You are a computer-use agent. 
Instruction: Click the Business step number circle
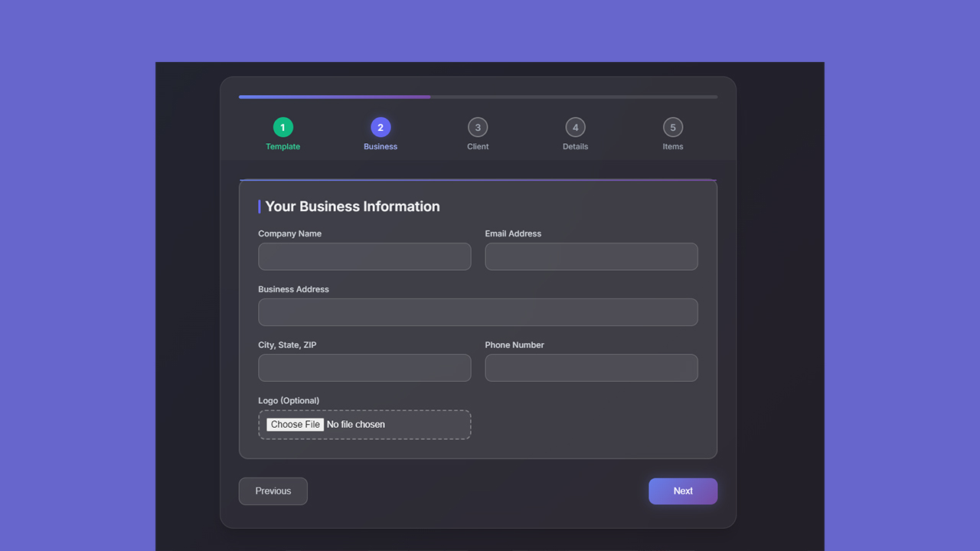pos(380,127)
